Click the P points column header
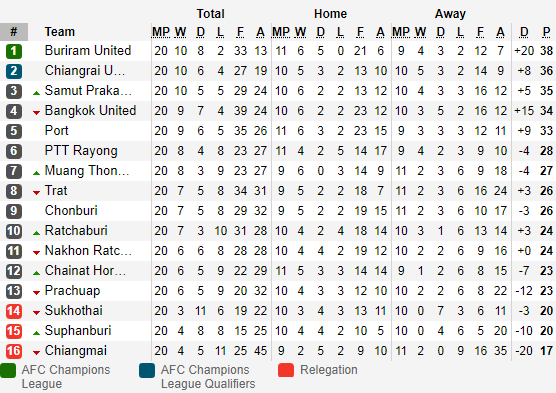Viewport: 556px width, 393px height. (546, 32)
